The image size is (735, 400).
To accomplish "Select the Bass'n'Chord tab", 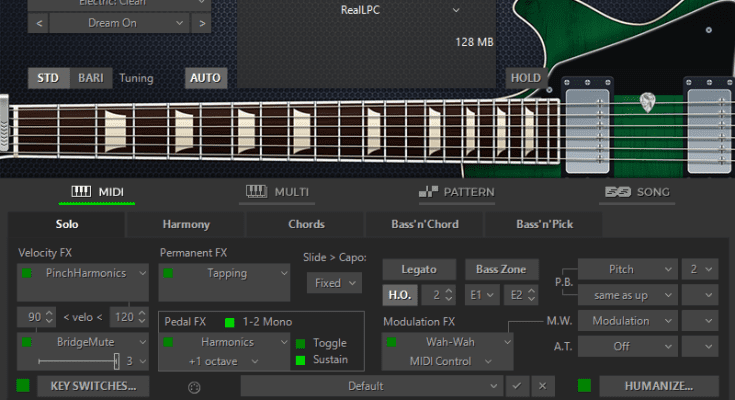I will [x=424, y=224].
